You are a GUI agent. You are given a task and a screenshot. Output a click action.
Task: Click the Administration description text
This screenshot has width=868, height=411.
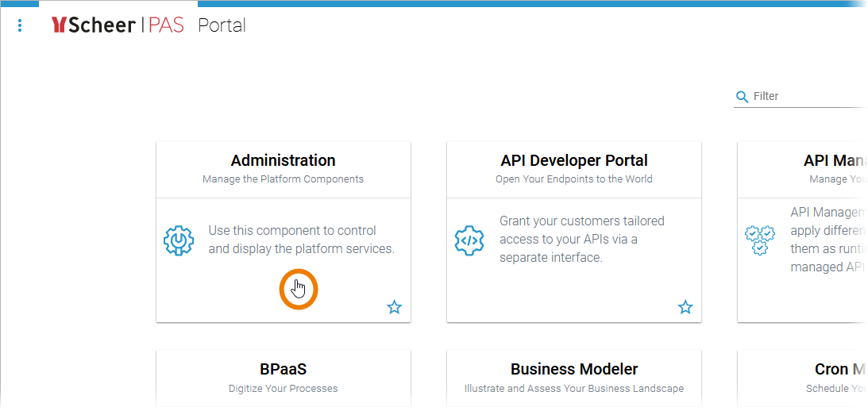pos(301,240)
